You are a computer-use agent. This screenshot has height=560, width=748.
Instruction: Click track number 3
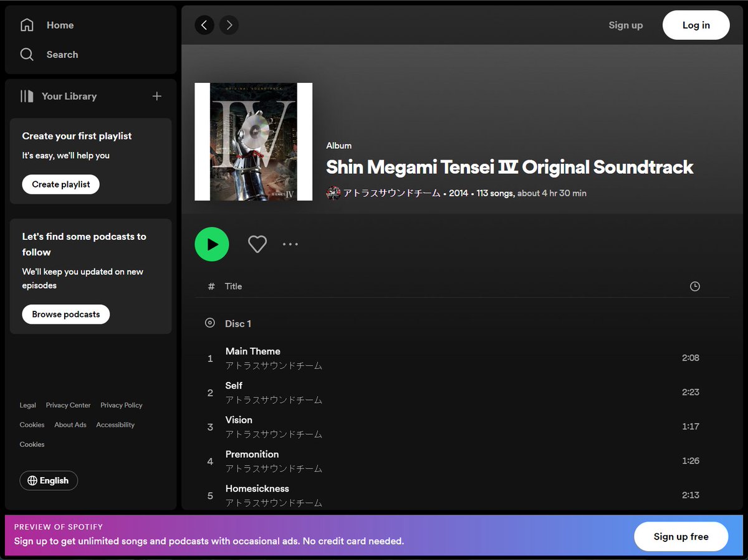(x=210, y=427)
